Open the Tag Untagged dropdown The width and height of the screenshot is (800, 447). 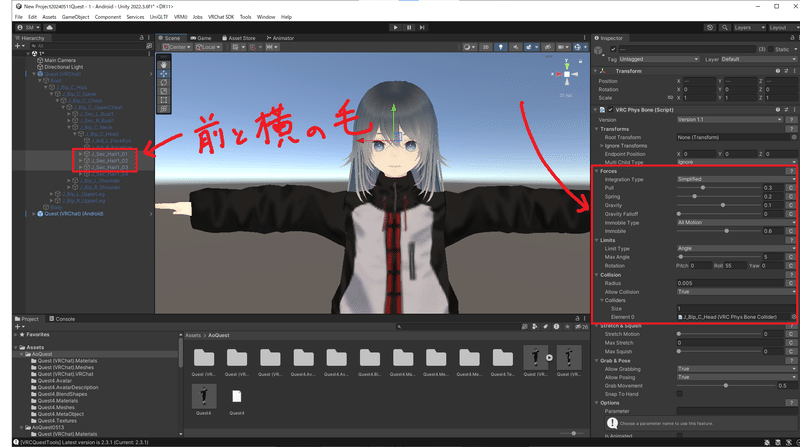click(659, 59)
